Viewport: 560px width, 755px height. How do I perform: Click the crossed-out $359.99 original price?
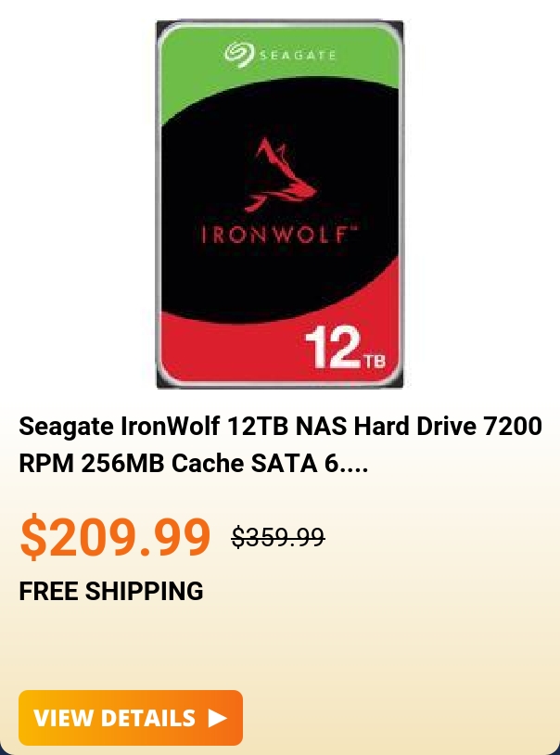pos(278,537)
